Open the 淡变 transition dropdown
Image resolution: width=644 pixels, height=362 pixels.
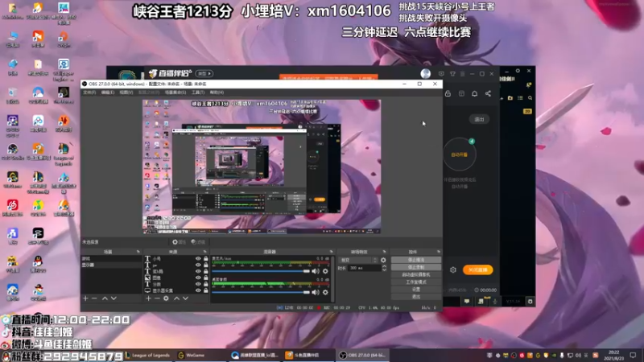[357, 260]
